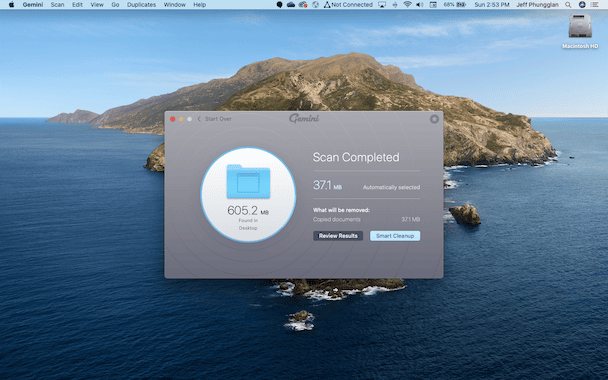Click the Sun 2:53 PM clock
The height and width of the screenshot is (380, 608).
point(492,5)
